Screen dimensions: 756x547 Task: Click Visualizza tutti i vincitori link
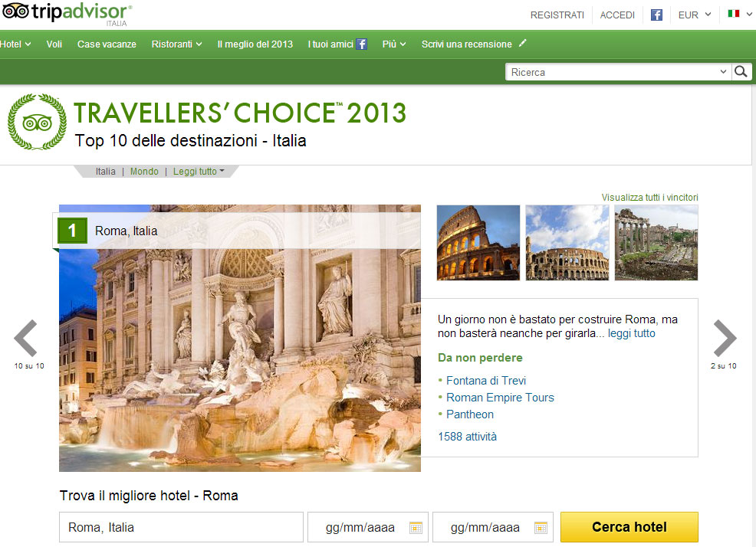[x=649, y=197]
